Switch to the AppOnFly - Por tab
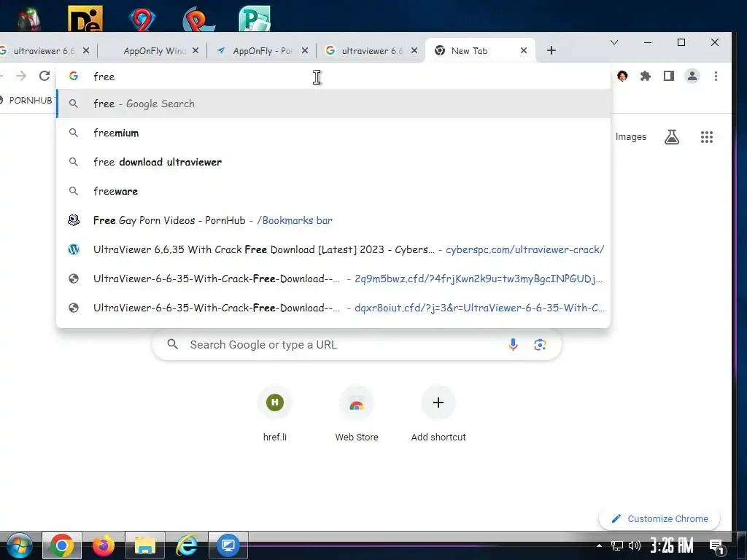The image size is (747, 560). (261, 51)
